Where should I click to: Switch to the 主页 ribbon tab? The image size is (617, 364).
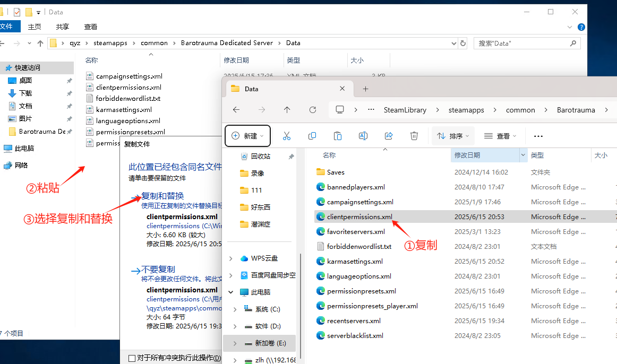tap(35, 27)
